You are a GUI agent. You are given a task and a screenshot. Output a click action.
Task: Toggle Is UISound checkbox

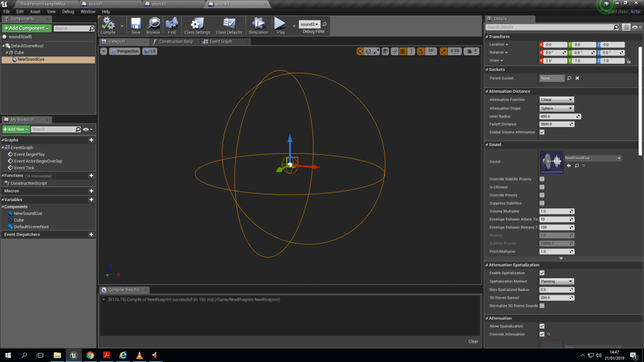click(x=542, y=187)
